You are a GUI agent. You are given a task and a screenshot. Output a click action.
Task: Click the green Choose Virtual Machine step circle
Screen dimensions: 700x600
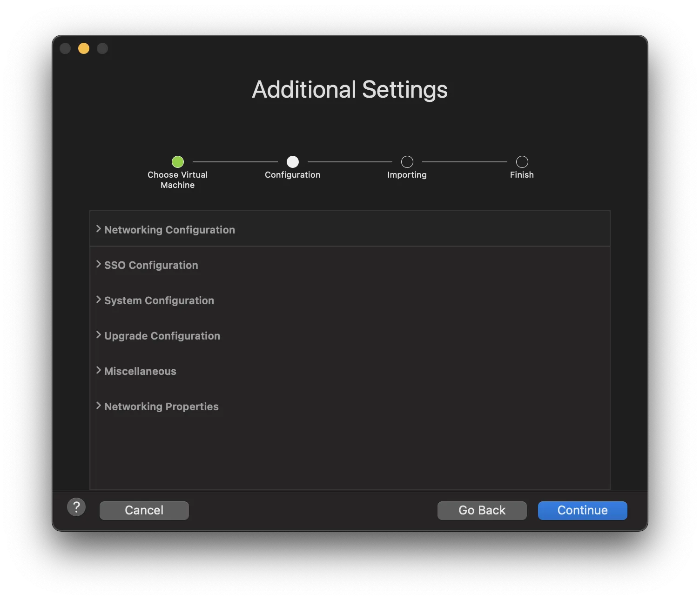[178, 162]
